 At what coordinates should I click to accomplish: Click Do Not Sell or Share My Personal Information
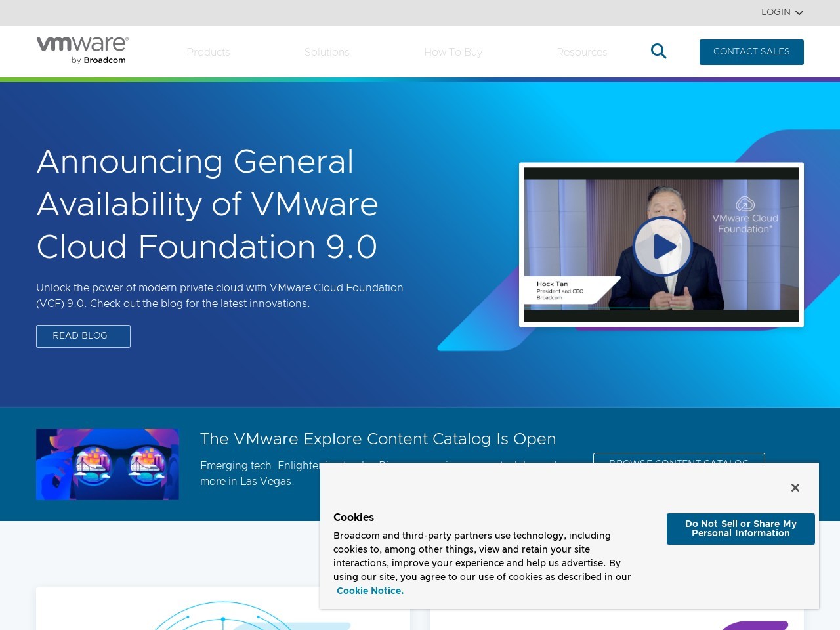coord(740,528)
